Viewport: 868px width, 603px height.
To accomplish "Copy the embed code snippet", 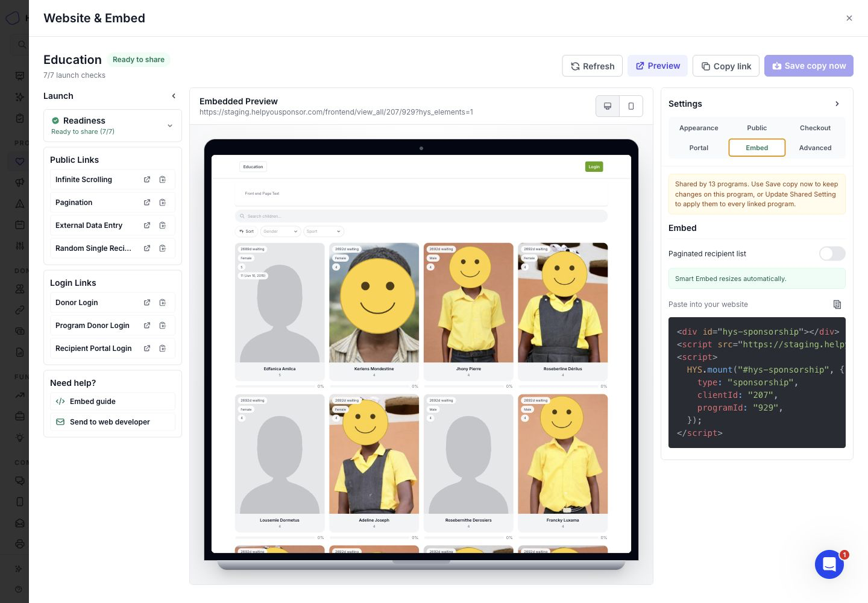I will tap(837, 305).
